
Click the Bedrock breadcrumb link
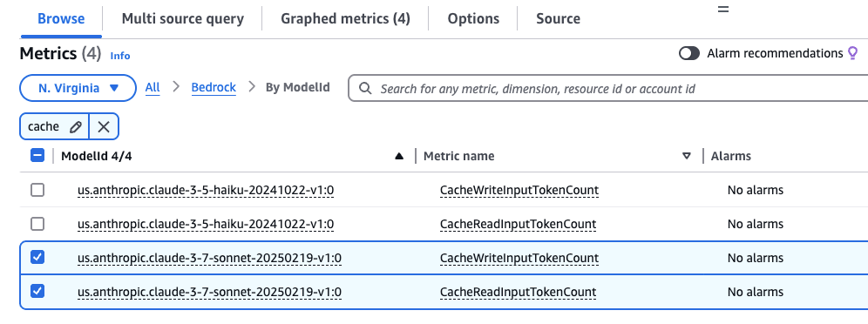point(214,87)
